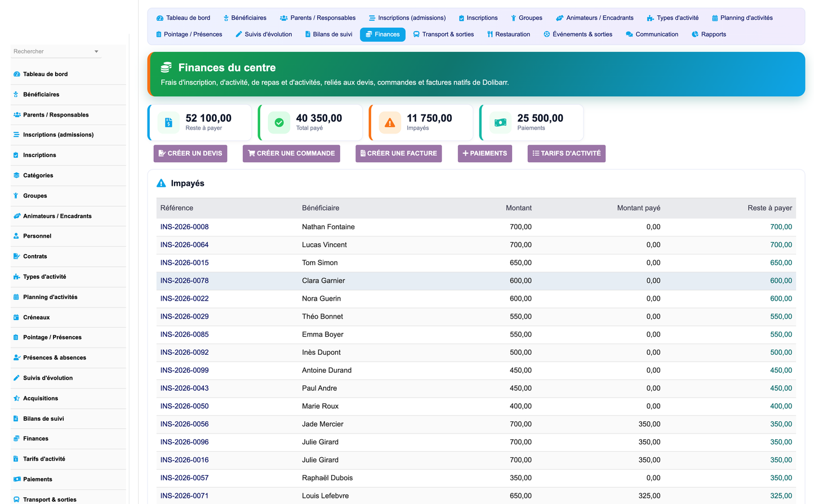Open reference INS-2026-0092 link

184,353
